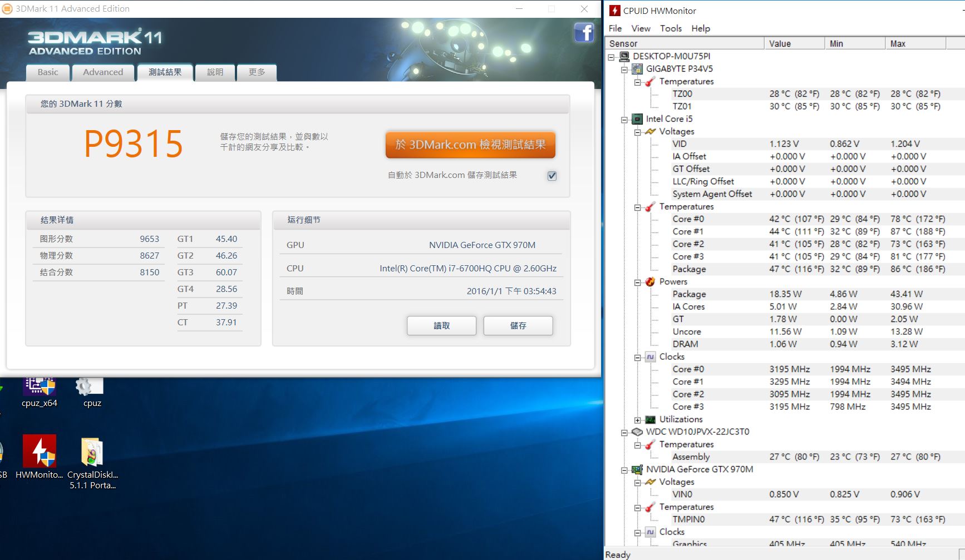Click the 儲存 button
This screenshot has width=965, height=560.
click(518, 326)
